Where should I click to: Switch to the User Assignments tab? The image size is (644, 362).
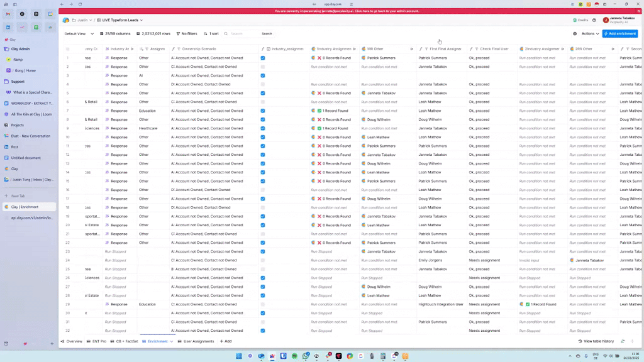(196, 341)
